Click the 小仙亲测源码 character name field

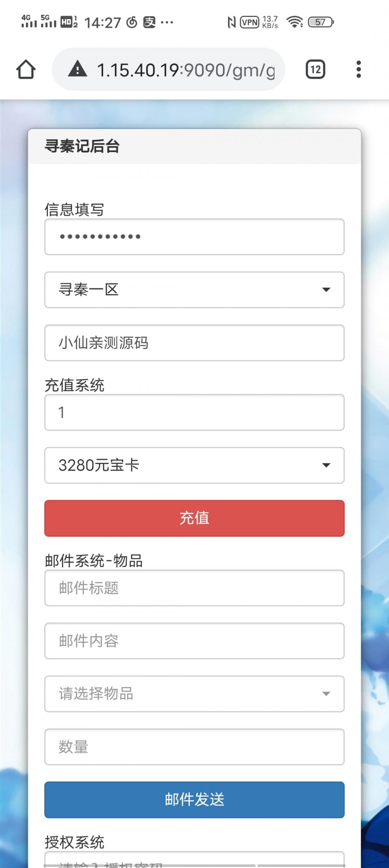pyautogui.click(x=194, y=343)
